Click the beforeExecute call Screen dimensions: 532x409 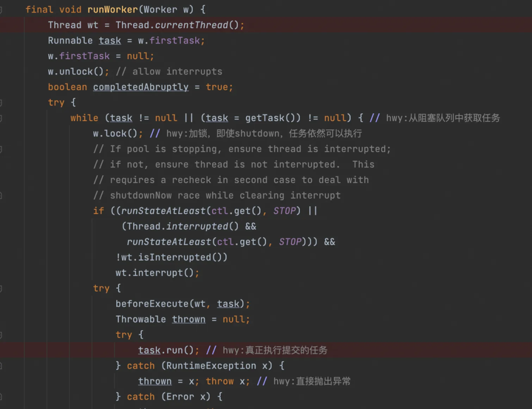[x=183, y=304]
